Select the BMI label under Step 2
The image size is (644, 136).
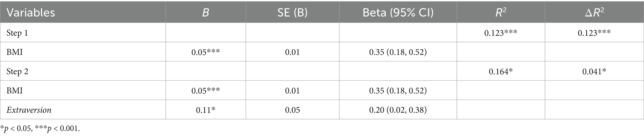coord(15,91)
